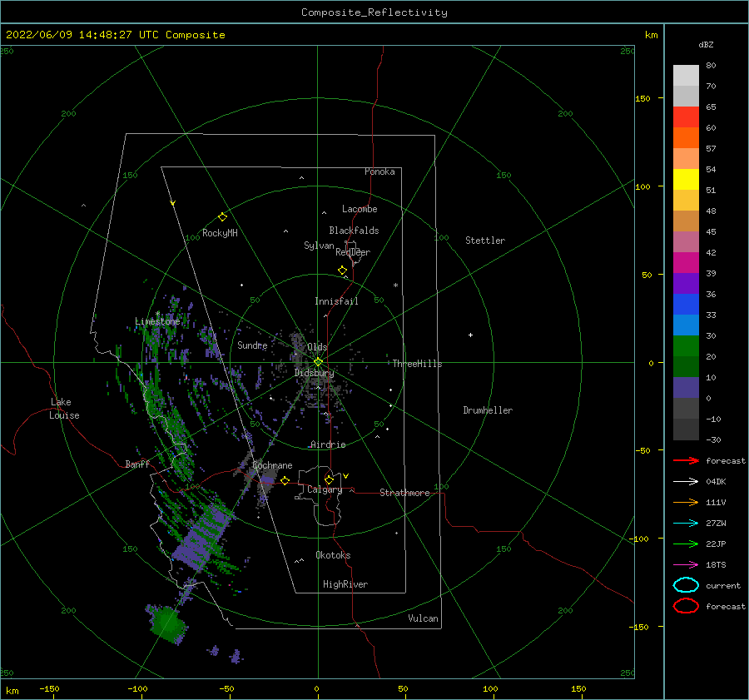Select the Stettler label
The height and width of the screenshot is (700, 749).
485,241
